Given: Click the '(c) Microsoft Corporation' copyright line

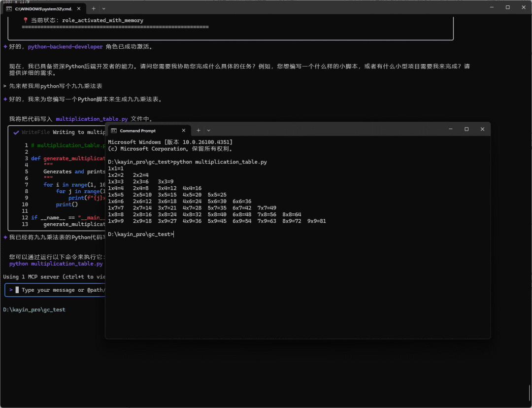Looking at the screenshot, I should point(170,149).
